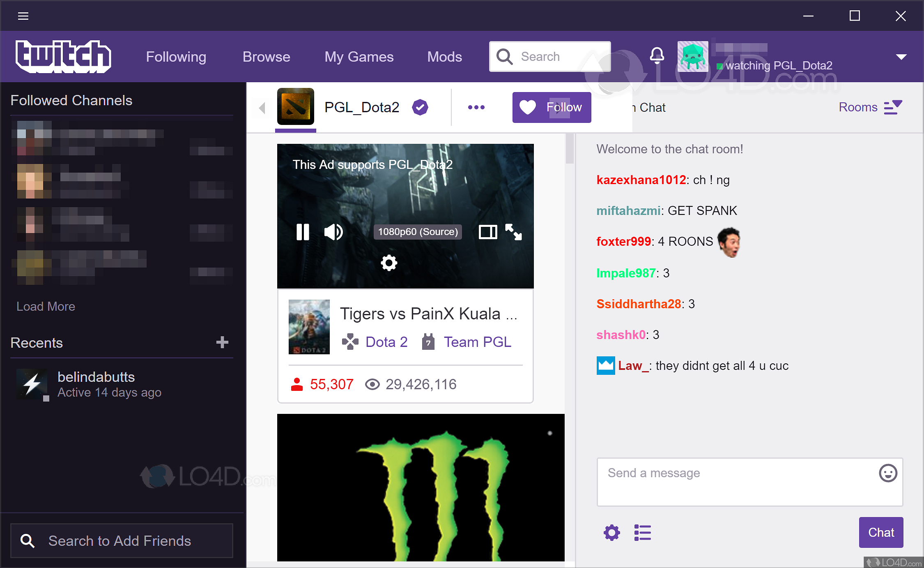Minimize the Twitch window
The height and width of the screenshot is (568, 924).
coord(808,16)
